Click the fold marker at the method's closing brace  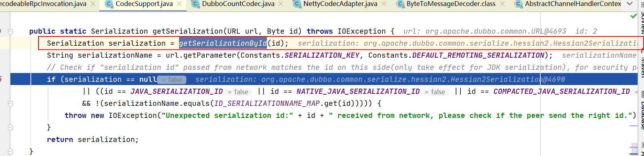10,152
